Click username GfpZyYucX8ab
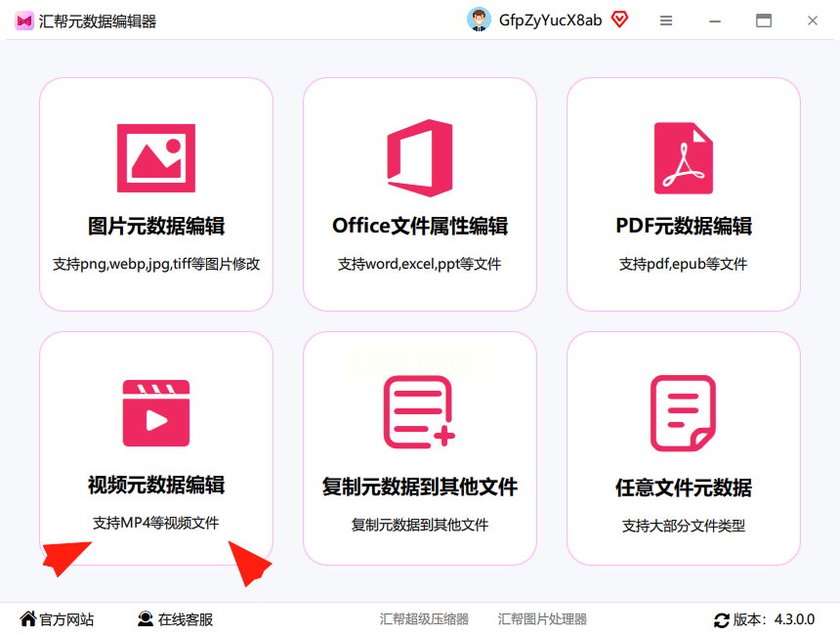The image size is (840, 635). pyautogui.click(x=550, y=21)
